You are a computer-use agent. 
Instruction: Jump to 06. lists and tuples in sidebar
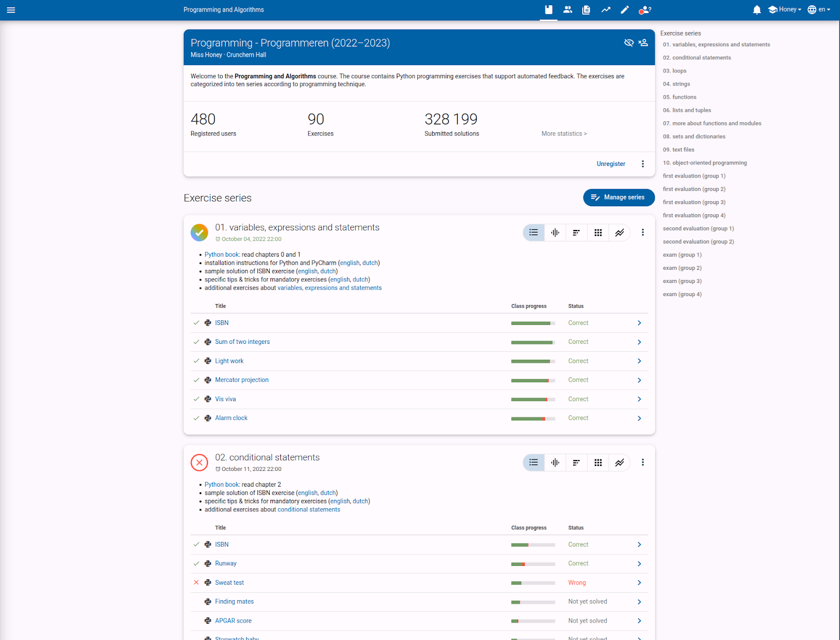(687, 110)
